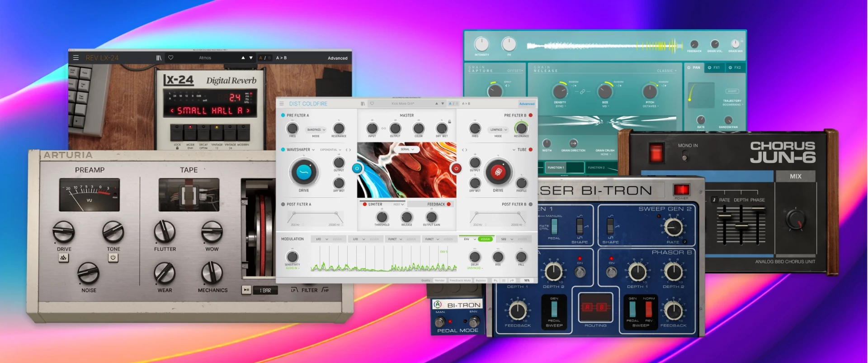Toggle the Post Filter B enable dot
The height and width of the screenshot is (363, 868).
coord(530,204)
